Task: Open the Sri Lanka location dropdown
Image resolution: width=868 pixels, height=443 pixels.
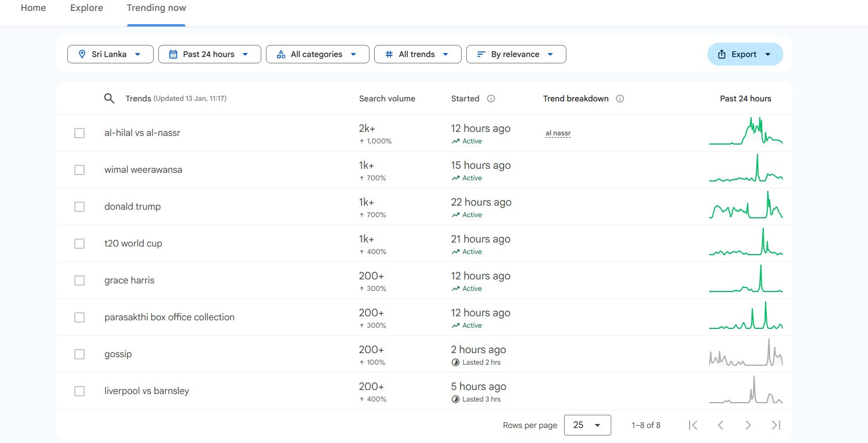Action: click(111, 54)
